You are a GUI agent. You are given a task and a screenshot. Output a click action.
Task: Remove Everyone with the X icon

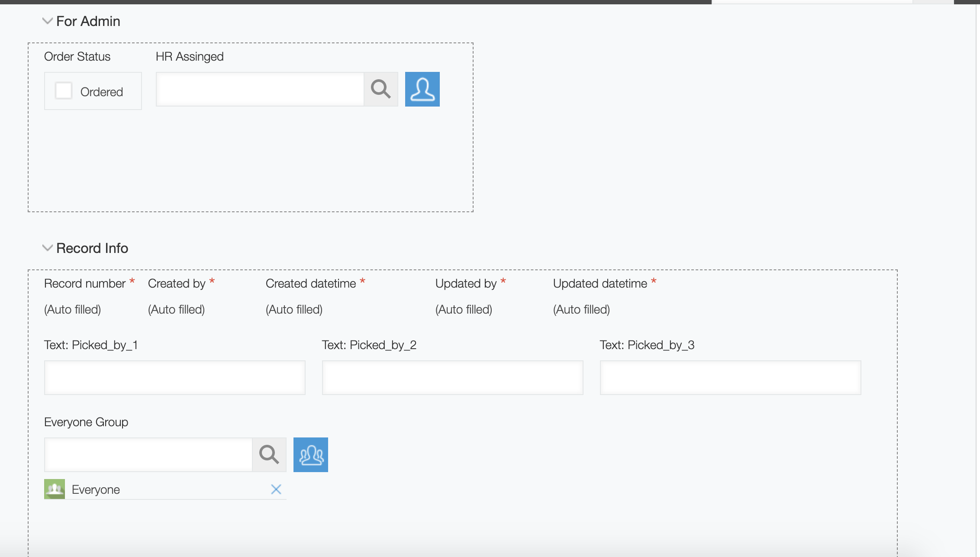coord(276,489)
